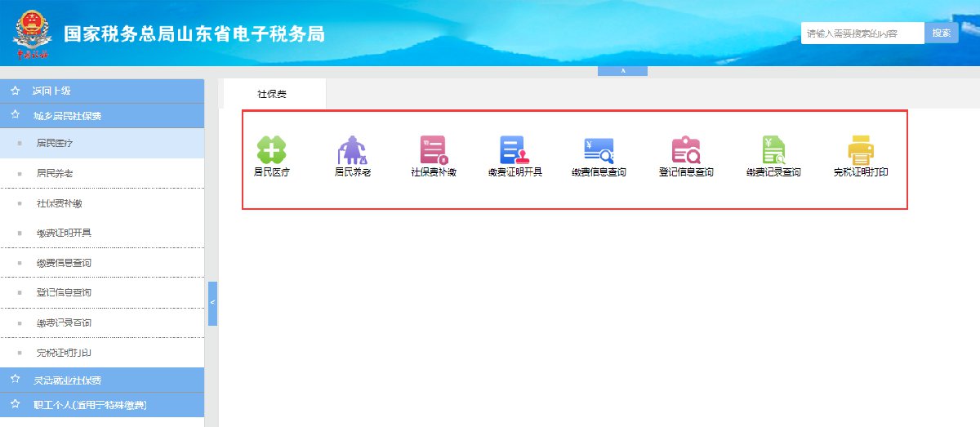This screenshot has width=980, height=427.
Task: Open the 缴费记录查询 green receipt icon
Action: point(773,150)
